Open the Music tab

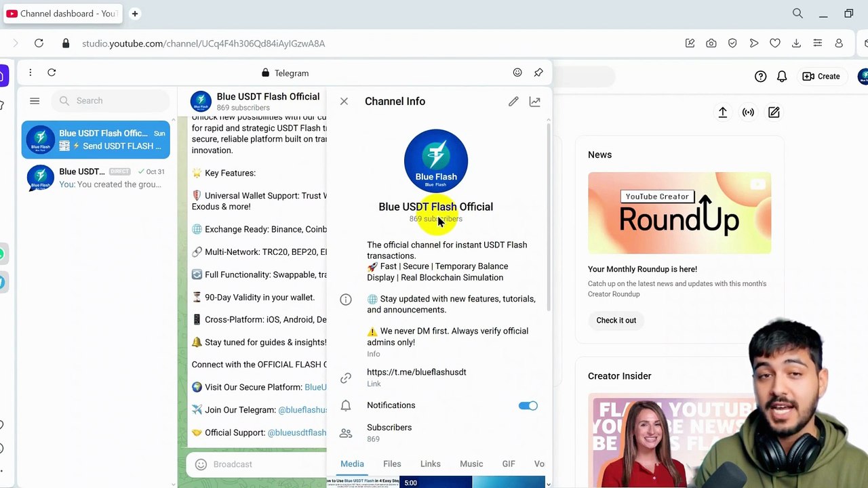coord(471,464)
